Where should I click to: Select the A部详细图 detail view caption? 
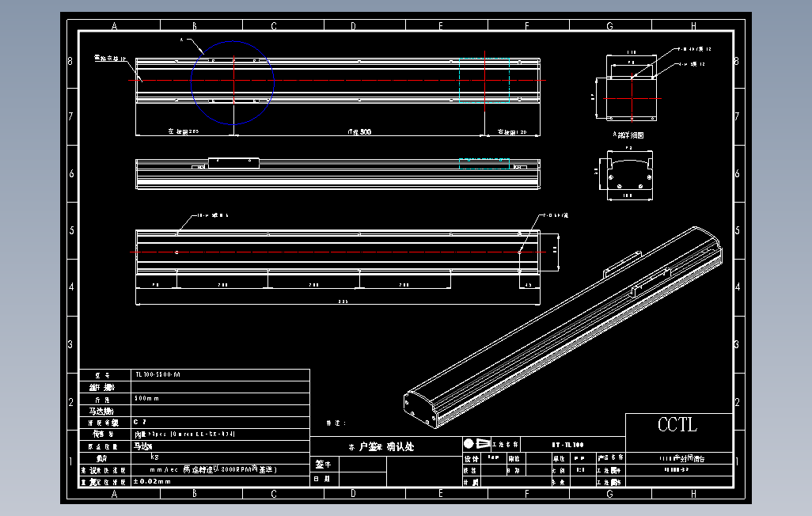628,135
